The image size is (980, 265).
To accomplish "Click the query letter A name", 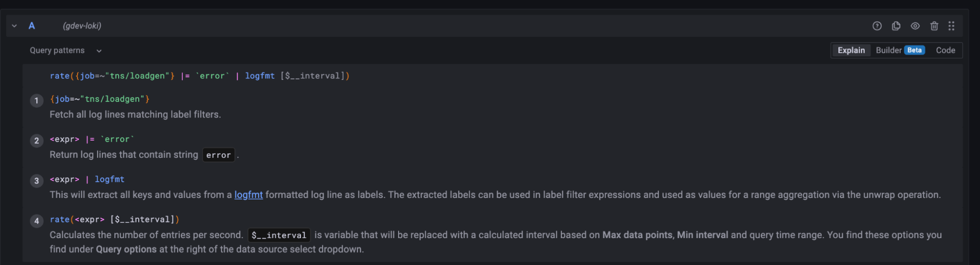I will [x=31, y=26].
